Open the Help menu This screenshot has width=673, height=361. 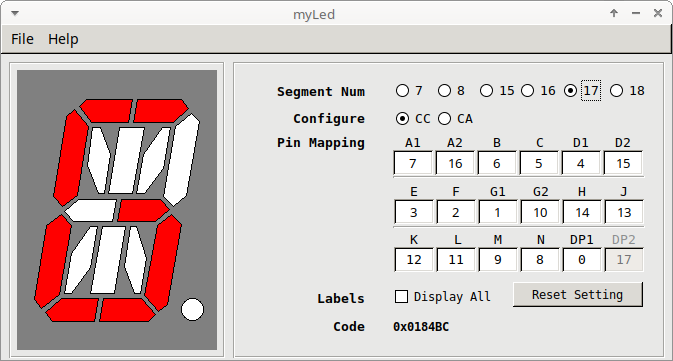tap(63, 39)
